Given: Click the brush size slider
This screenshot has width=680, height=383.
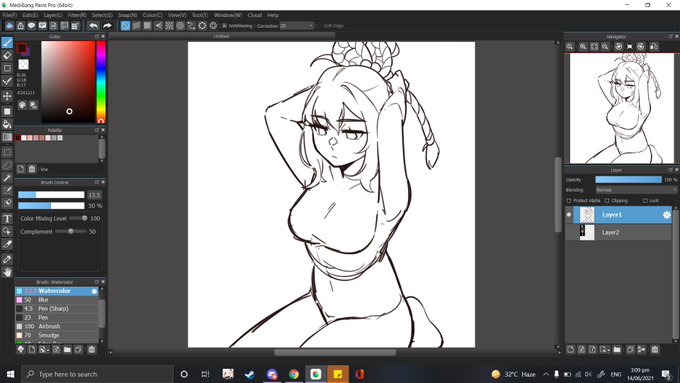Looking at the screenshot, I should [x=51, y=195].
